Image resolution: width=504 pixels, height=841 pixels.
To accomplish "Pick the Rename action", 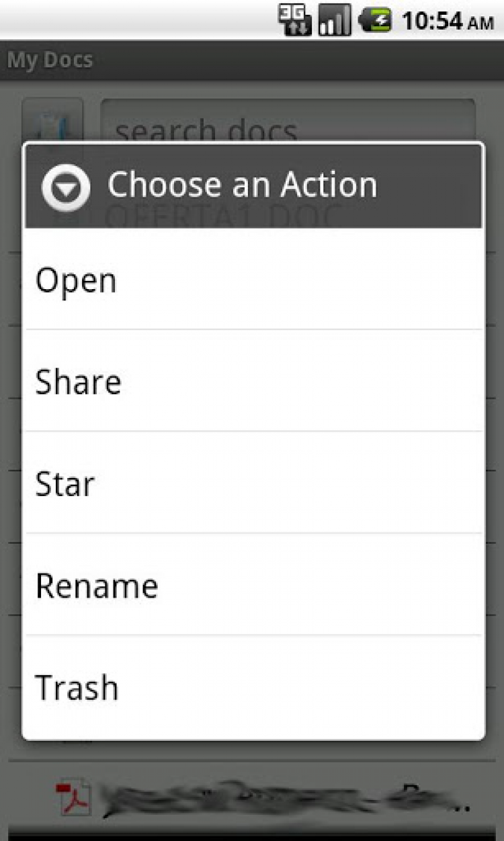I will click(253, 585).
